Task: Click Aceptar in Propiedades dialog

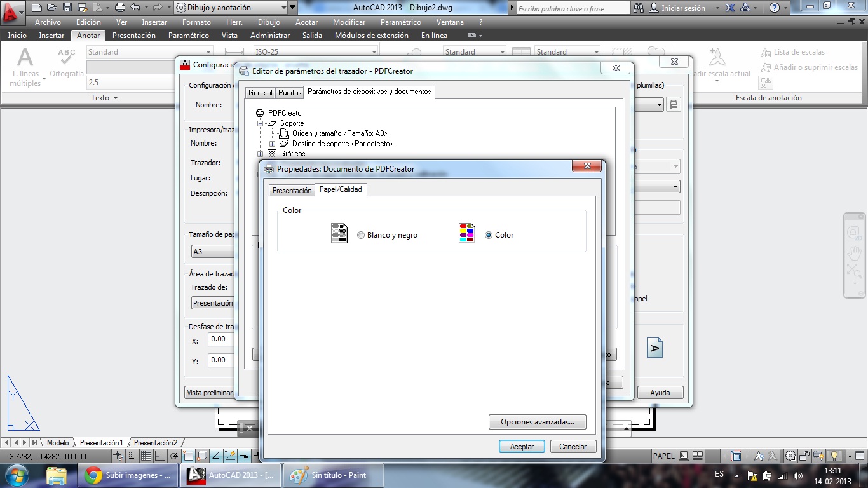Action: click(x=522, y=447)
